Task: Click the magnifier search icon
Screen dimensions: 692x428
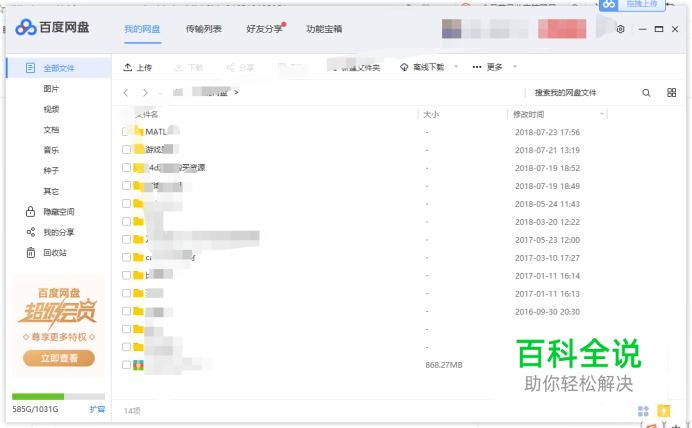Action: pyautogui.click(x=646, y=93)
